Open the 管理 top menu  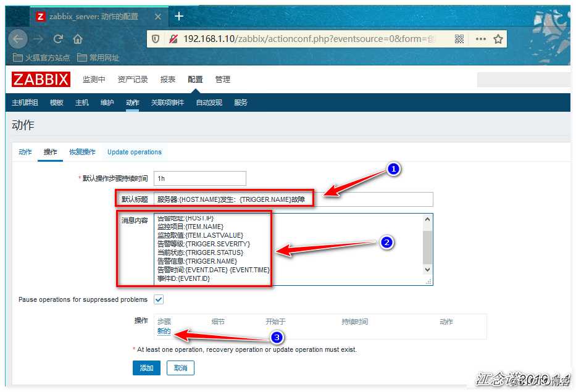[x=223, y=80]
